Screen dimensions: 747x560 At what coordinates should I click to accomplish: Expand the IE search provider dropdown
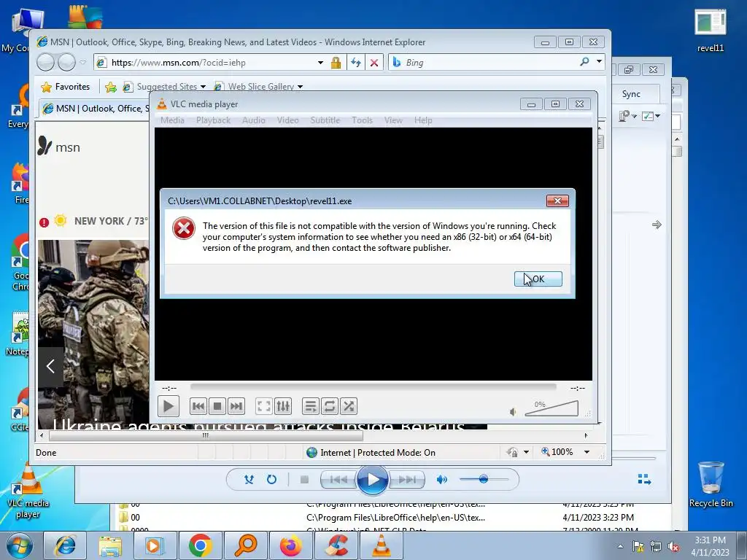599,62
